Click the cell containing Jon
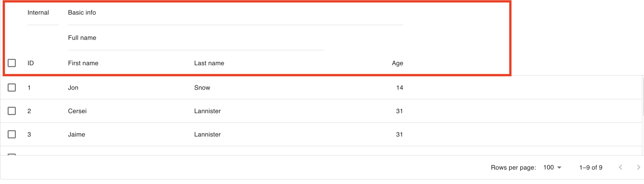 click(73, 88)
